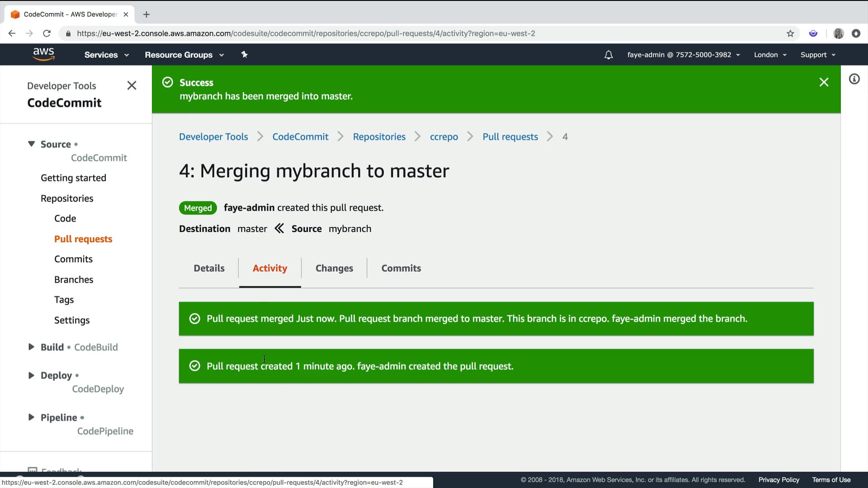Click the browser back arrow
This screenshot has width=868, height=488.
click(12, 33)
